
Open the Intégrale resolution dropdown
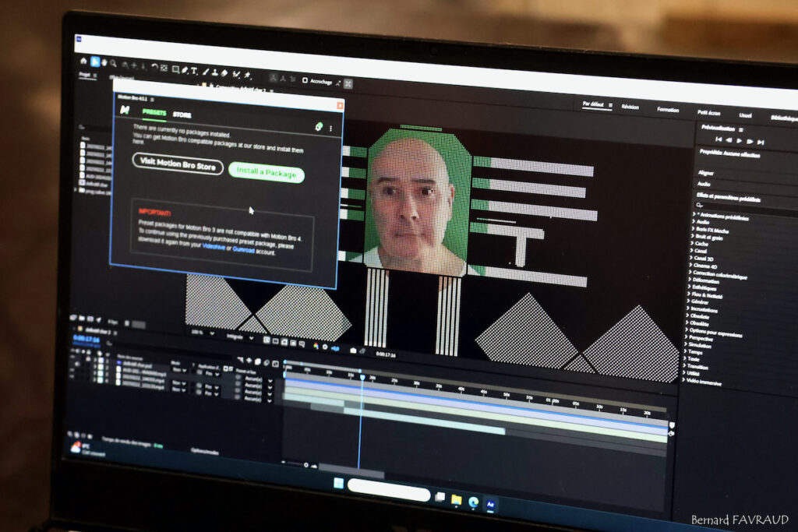[239, 336]
